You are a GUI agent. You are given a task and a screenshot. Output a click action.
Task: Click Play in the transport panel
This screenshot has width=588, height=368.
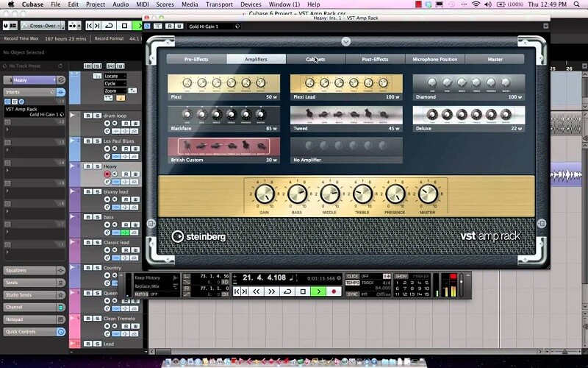(x=318, y=291)
